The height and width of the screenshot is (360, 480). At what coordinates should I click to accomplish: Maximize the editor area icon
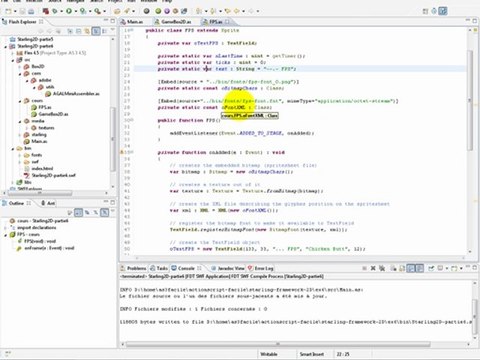click(x=475, y=21)
